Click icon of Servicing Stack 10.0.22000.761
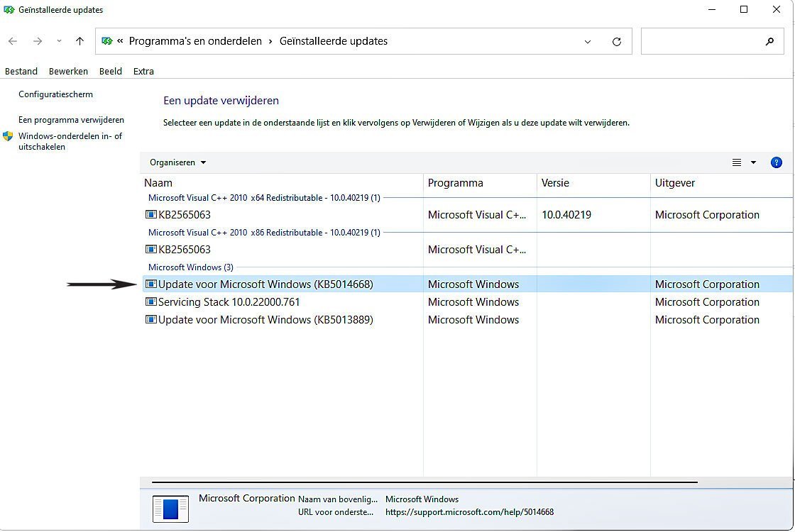The image size is (795, 532). point(151,302)
